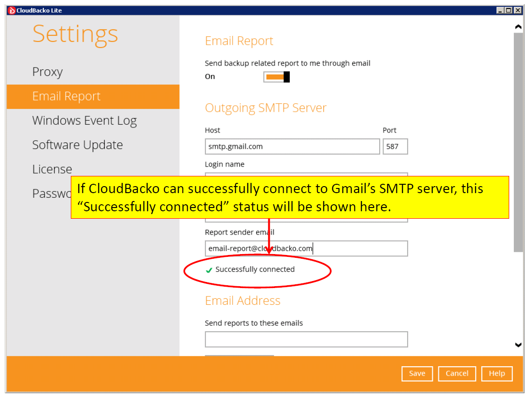This screenshot has width=532, height=396.
Task: Toggle the email report On switch
Action: coord(277,77)
